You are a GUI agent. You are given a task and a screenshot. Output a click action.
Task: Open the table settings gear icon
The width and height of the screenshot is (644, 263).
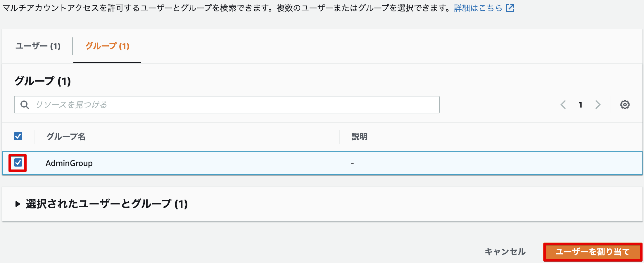click(625, 104)
